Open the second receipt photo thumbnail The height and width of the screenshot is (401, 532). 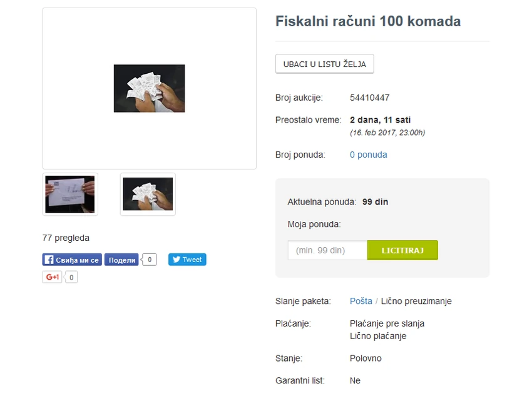click(148, 194)
